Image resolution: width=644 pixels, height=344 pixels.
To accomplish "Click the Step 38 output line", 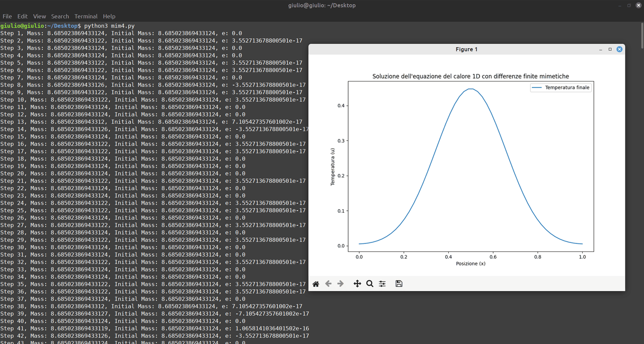I will 151,306.
